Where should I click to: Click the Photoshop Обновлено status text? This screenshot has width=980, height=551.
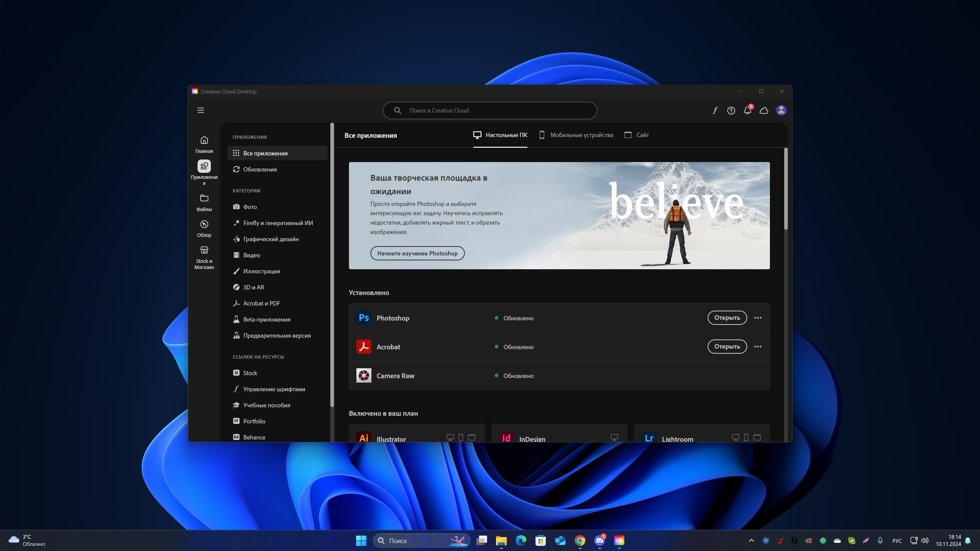(518, 318)
